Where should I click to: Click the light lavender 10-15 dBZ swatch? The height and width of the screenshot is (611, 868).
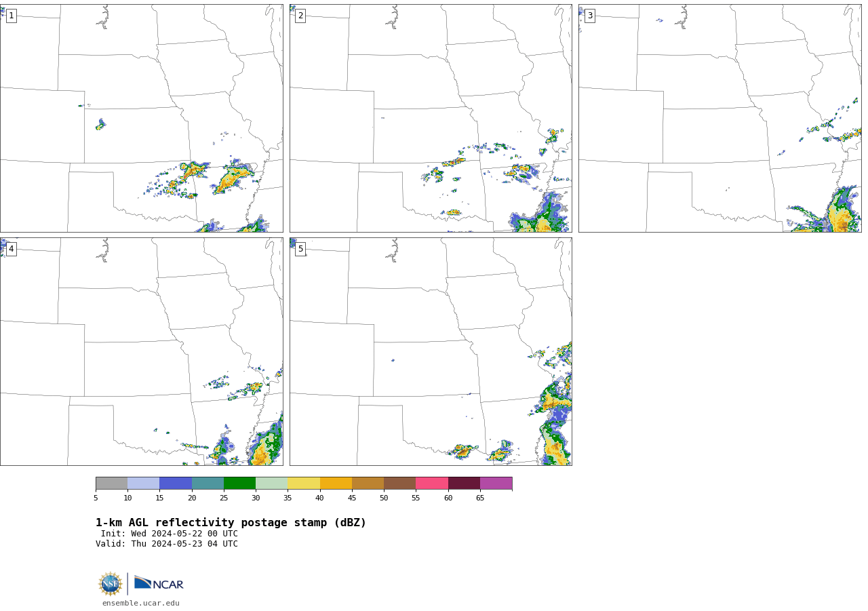(143, 483)
